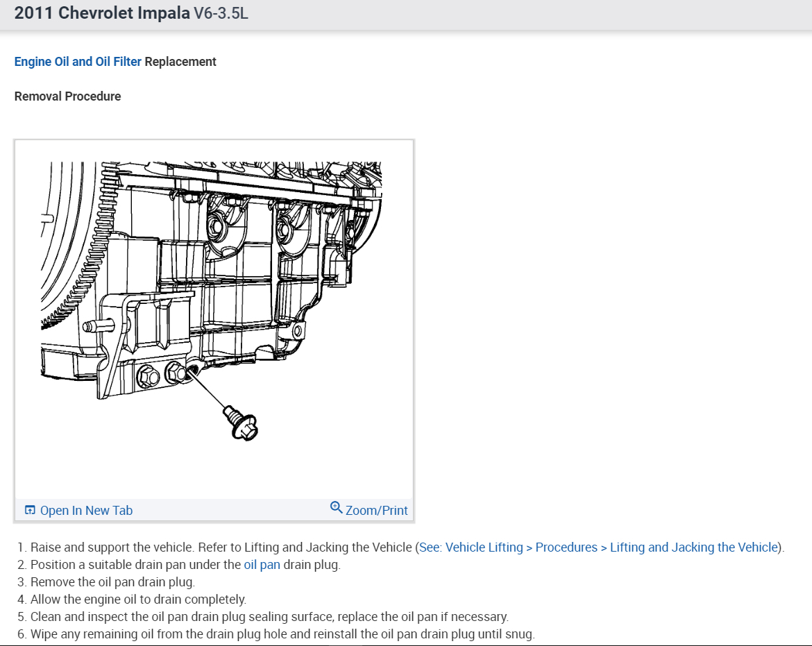
Task: Click the Zoom/Print text link
Action: [376, 511]
